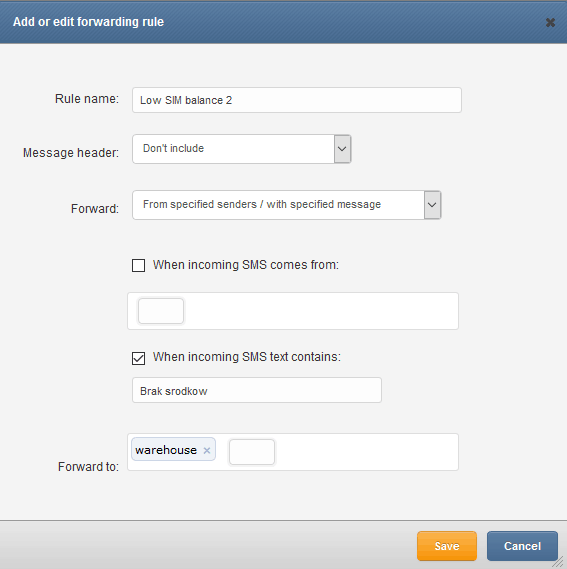Click the sender number entry box

[161, 311]
